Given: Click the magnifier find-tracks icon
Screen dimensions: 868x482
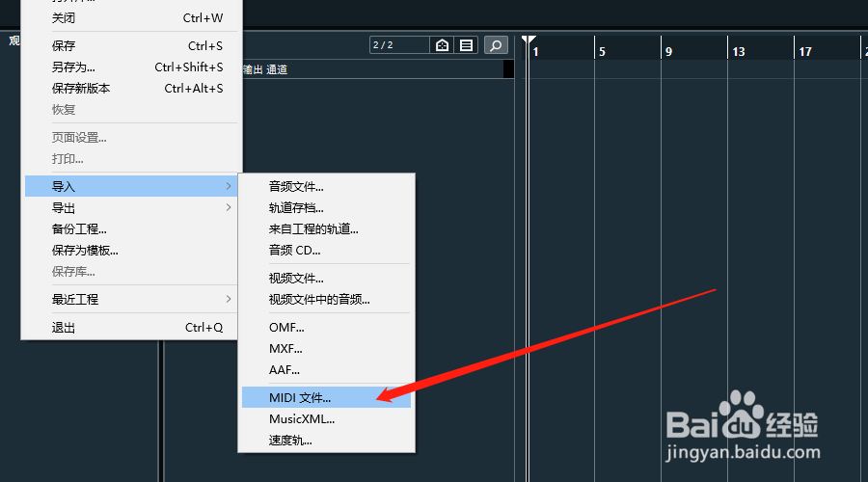Looking at the screenshot, I should point(496,44).
